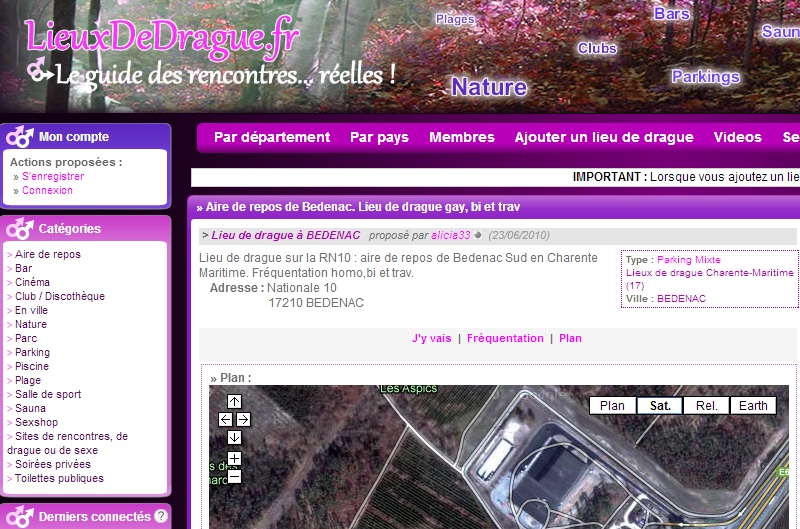This screenshot has width=800, height=529.
Task: Click Parking Mixte type link
Action: (x=689, y=260)
